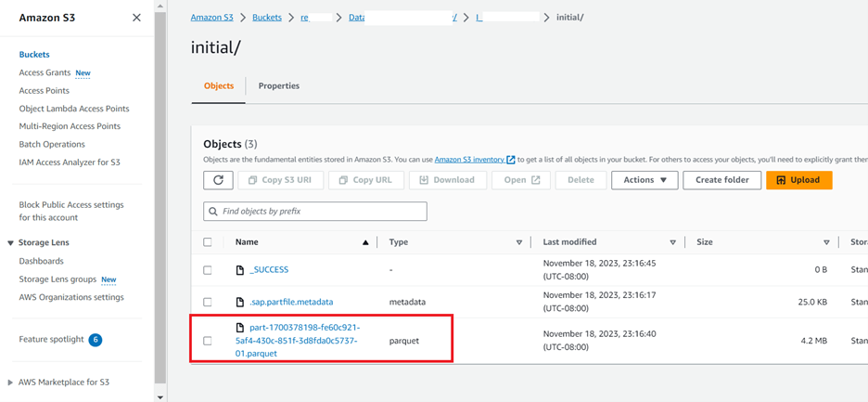This screenshot has width=868, height=402.
Task: Close the Amazon S3 navigation panel
Action: coord(136,18)
